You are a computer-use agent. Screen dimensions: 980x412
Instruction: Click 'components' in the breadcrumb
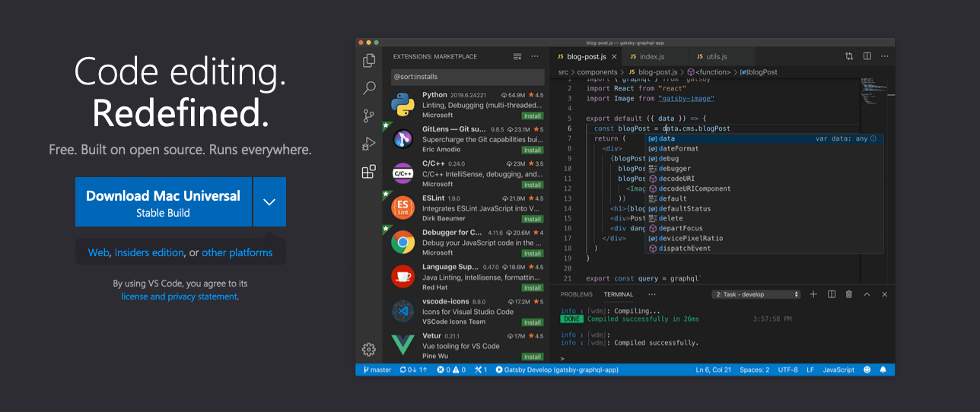pyautogui.click(x=597, y=72)
